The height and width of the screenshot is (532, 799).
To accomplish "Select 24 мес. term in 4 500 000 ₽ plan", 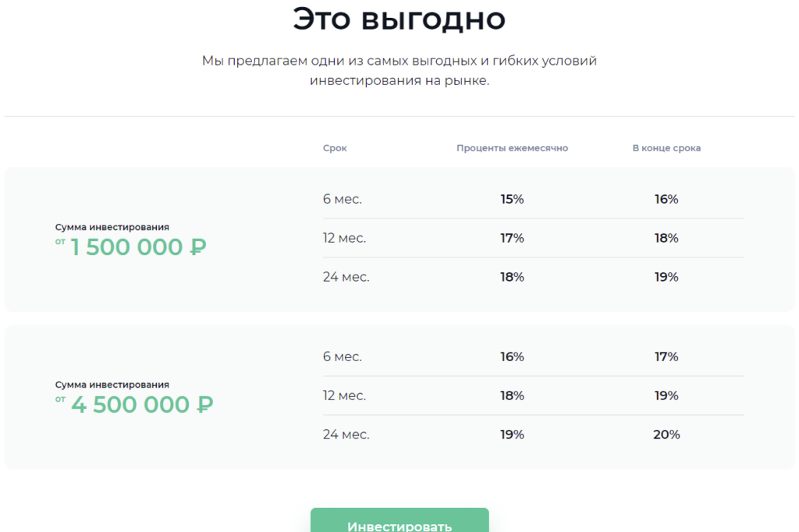I will (x=346, y=434).
